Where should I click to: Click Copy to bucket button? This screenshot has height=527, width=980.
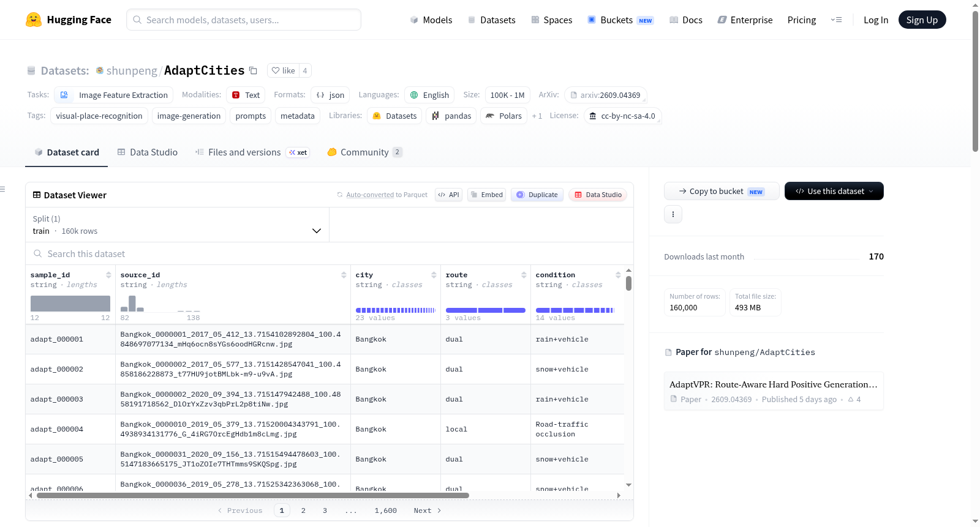(x=722, y=191)
